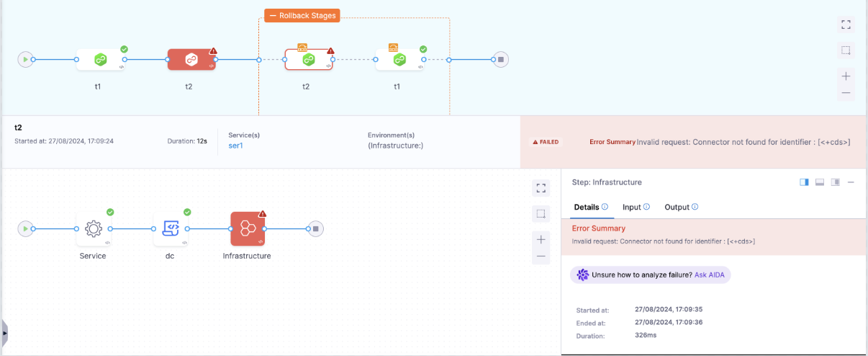Select the failed red t2 stage node
The image size is (868, 356).
click(191, 60)
